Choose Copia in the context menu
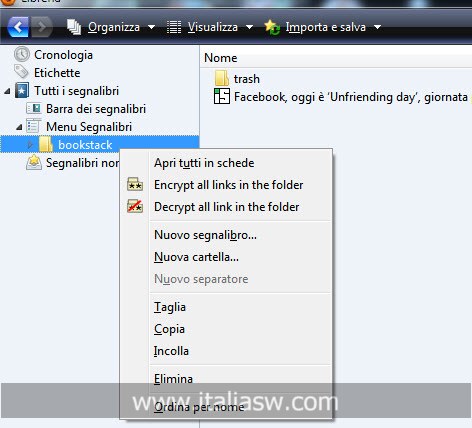The height and width of the screenshot is (428, 472). click(x=169, y=329)
